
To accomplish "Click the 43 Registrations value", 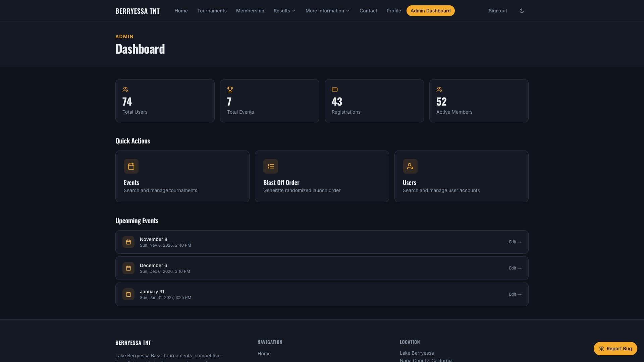I will point(337,102).
